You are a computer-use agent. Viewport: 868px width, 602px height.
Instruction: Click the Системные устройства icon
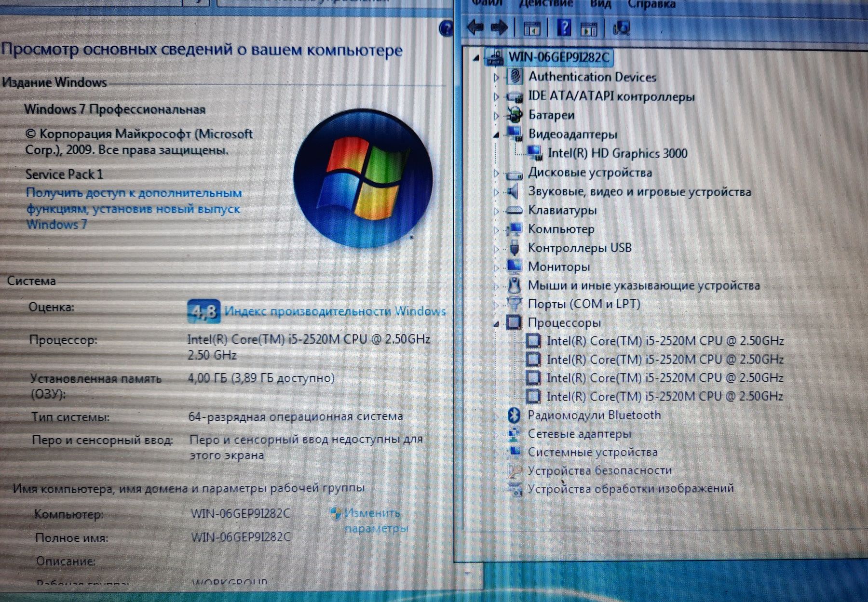click(x=514, y=452)
